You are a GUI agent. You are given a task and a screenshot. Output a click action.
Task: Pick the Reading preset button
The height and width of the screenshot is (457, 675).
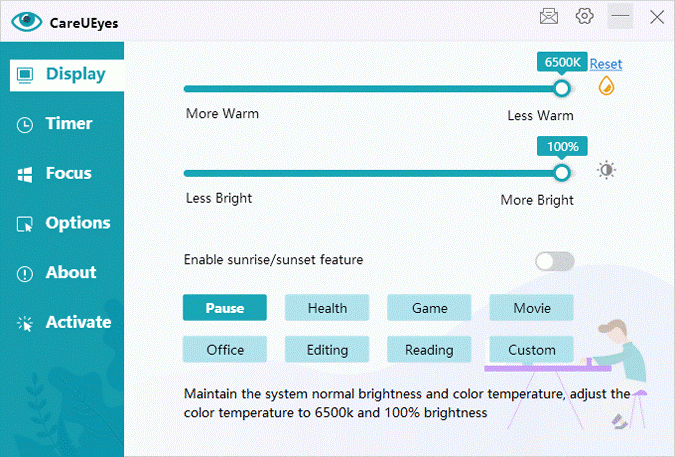[x=429, y=350]
